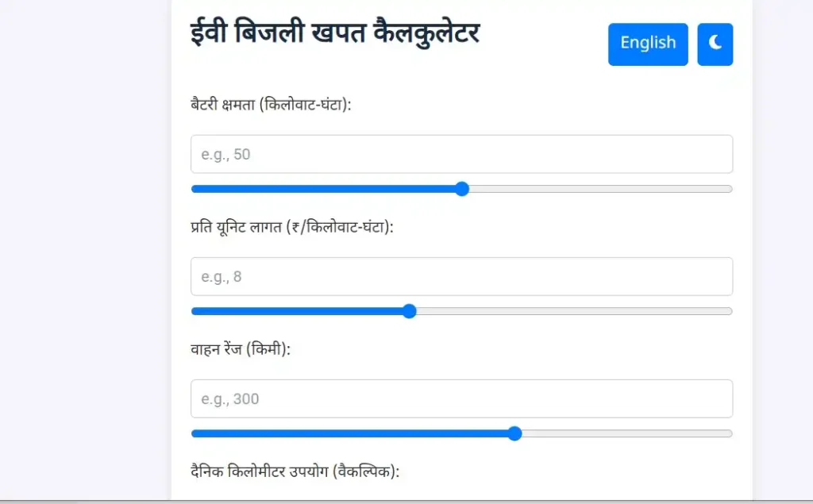
Task: Click the vehicle range slider handle
Action: (514, 433)
